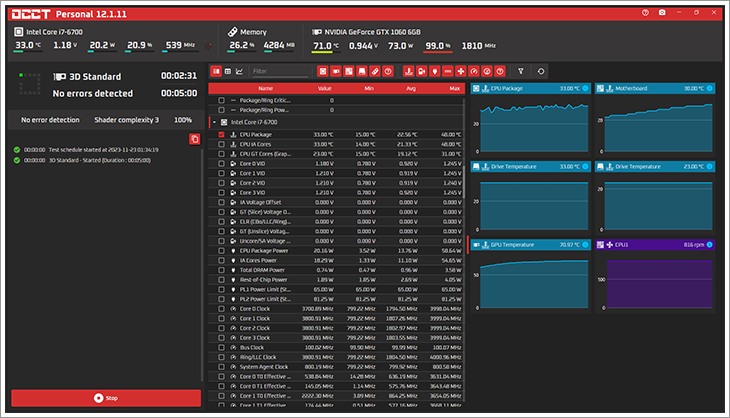The image size is (730, 418).
Task: Toggle the temperature sensor filter icon
Action: click(x=408, y=71)
